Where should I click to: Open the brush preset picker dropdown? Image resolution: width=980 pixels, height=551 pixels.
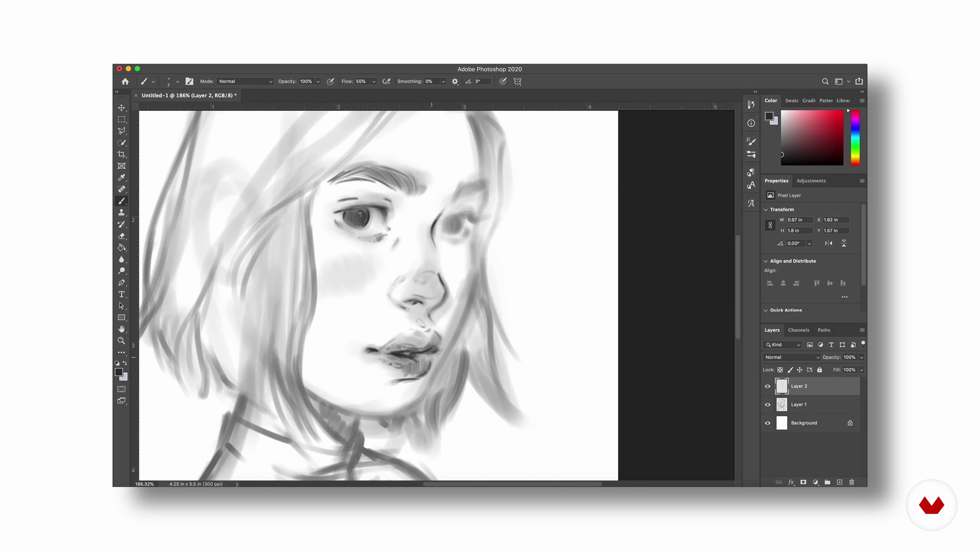177,81
